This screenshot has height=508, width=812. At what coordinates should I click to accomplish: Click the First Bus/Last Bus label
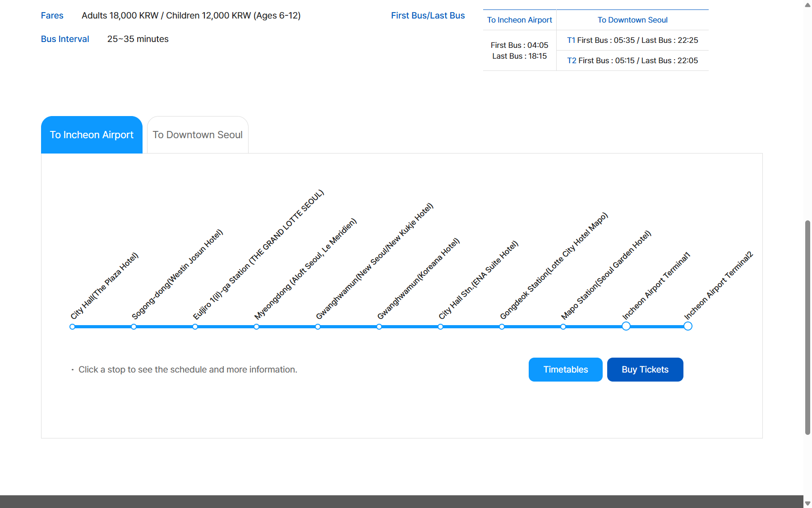tap(428, 15)
